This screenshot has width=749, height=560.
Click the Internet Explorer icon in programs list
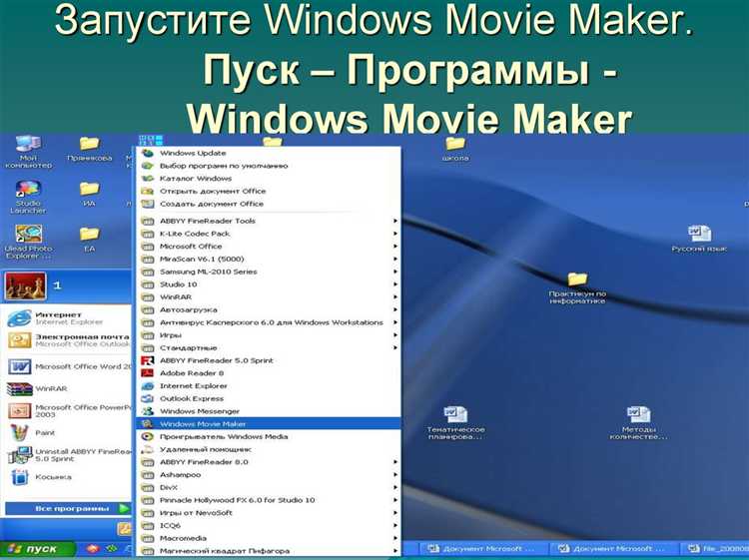tap(148, 385)
